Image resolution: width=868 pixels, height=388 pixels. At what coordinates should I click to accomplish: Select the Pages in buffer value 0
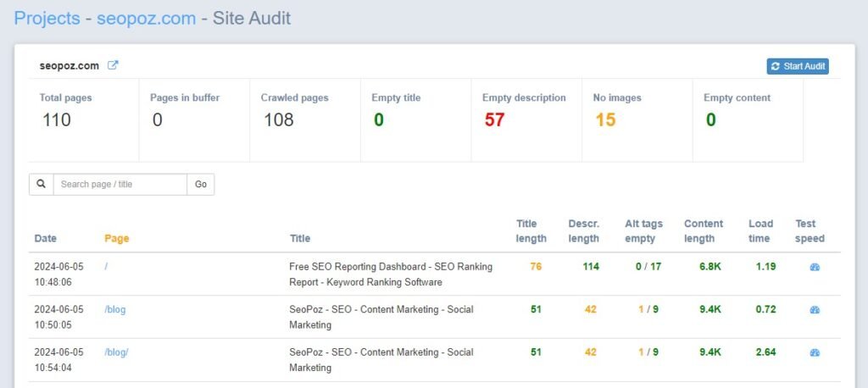click(157, 119)
